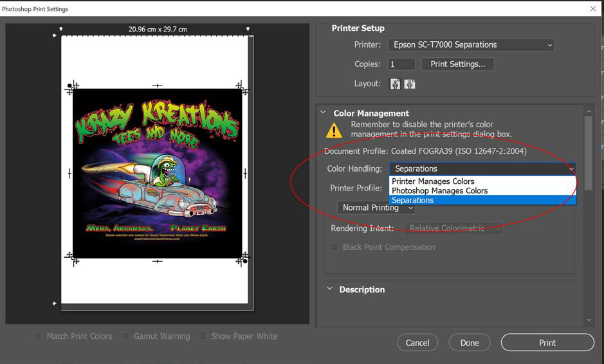The height and width of the screenshot is (364, 604).
Task: Collapse the Color Management section
Action: pyautogui.click(x=323, y=113)
